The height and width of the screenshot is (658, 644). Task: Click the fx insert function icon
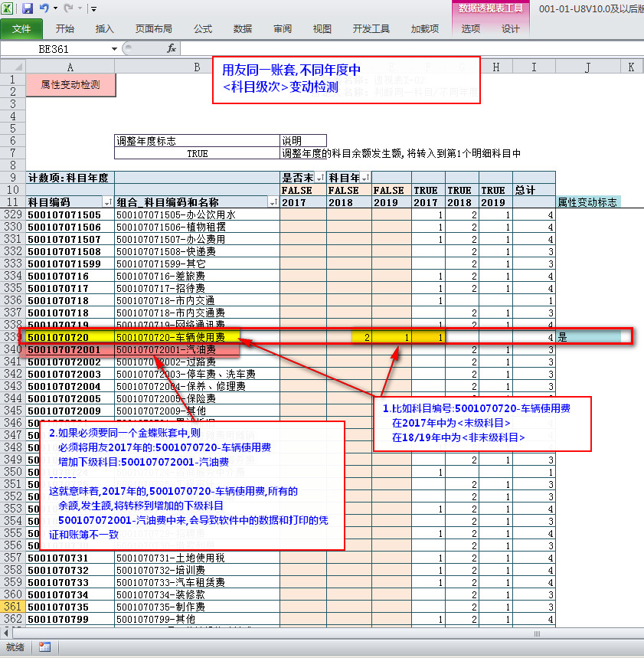pos(172,47)
